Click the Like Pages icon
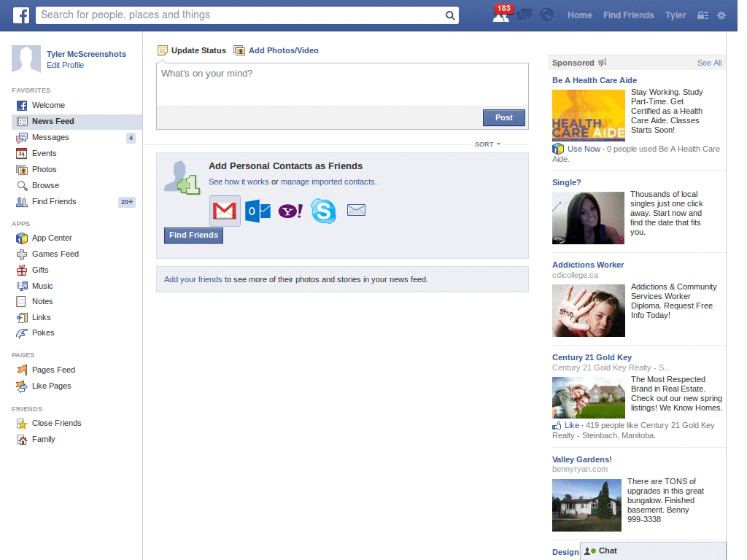 (21, 386)
